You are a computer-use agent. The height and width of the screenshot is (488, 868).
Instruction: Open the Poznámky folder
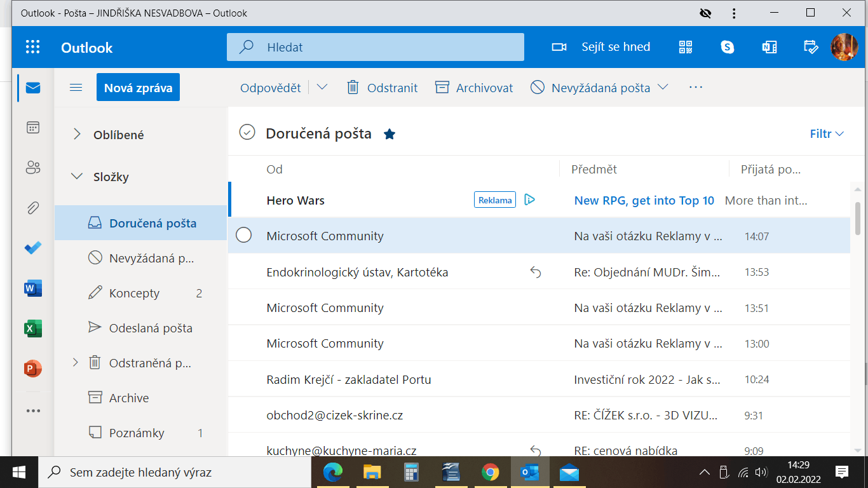(x=140, y=433)
